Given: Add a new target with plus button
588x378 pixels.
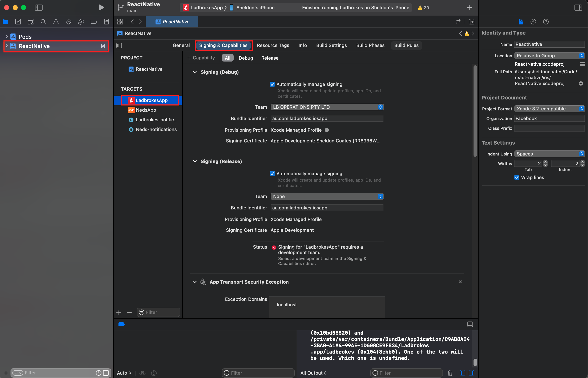Looking at the screenshot, I should (x=119, y=312).
